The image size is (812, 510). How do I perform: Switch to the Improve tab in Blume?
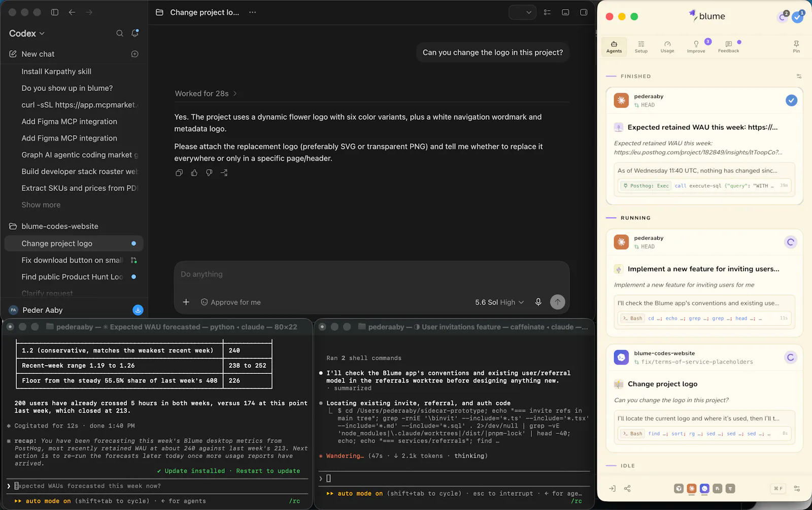click(x=696, y=46)
